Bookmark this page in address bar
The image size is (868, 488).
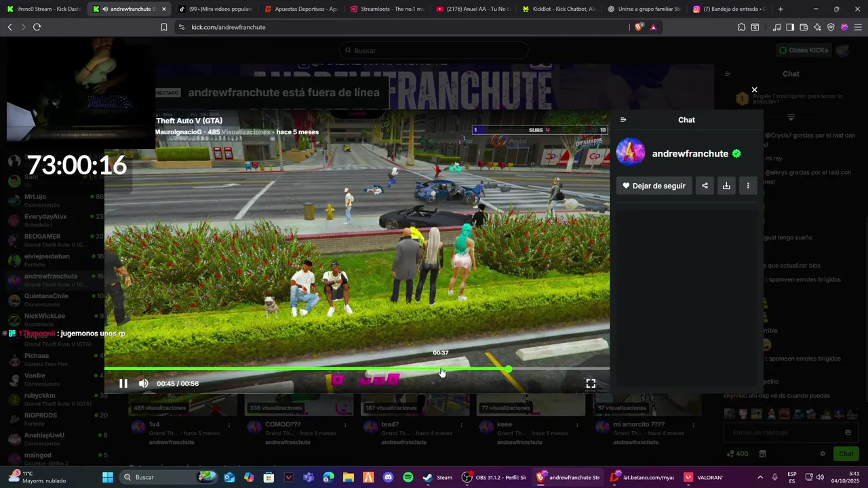163,27
